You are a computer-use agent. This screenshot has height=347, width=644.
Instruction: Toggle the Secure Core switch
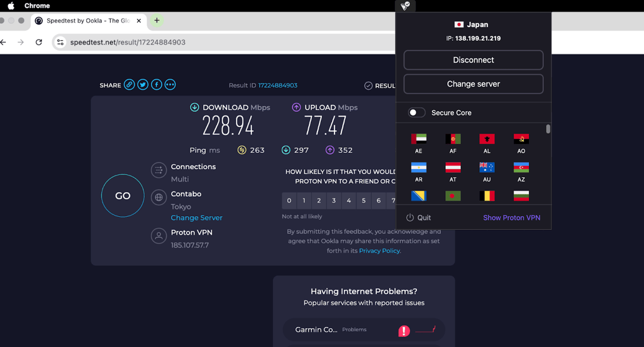pyautogui.click(x=416, y=113)
